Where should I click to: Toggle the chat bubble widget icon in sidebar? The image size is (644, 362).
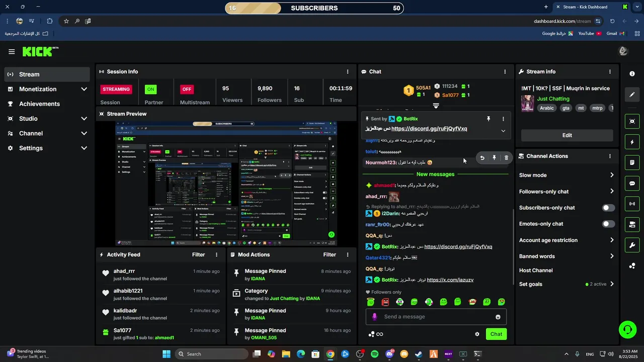pos(632,184)
